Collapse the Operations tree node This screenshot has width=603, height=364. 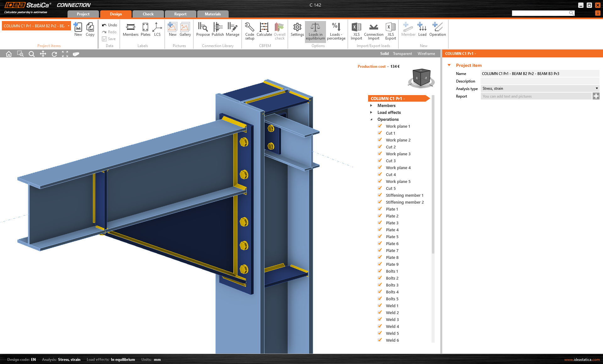[371, 119]
